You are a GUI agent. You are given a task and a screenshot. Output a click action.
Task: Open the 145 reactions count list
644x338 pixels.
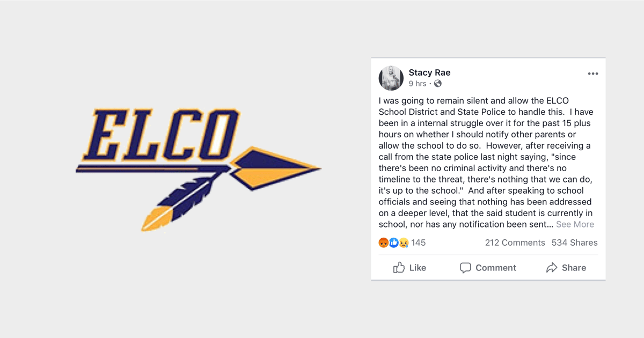419,243
